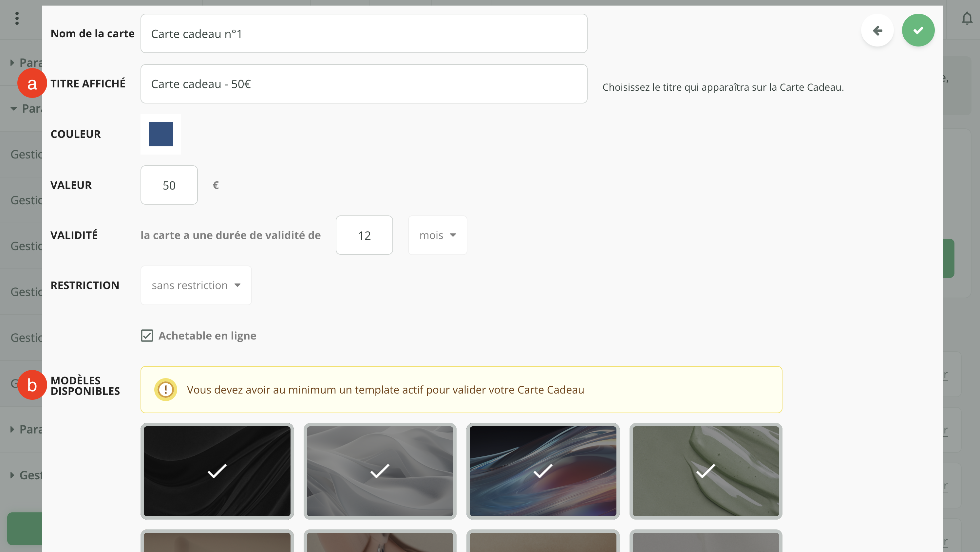Deselect the grey silk template
The height and width of the screenshot is (552, 980).
pyautogui.click(x=380, y=471)
